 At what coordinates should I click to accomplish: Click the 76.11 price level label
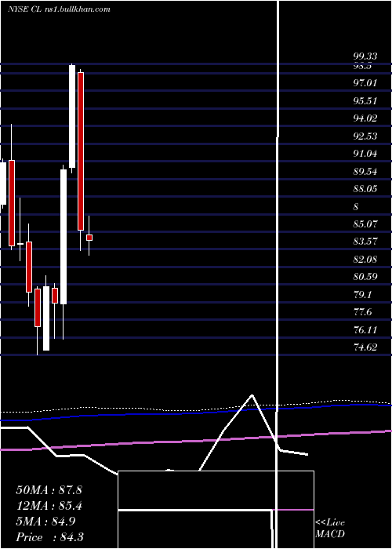click(365, 329)
